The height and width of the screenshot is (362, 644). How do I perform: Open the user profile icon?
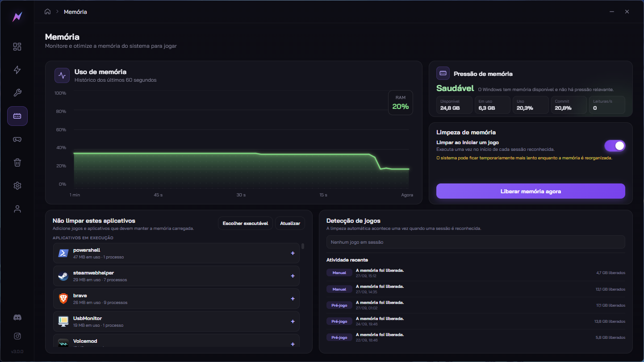click(17, 208)
